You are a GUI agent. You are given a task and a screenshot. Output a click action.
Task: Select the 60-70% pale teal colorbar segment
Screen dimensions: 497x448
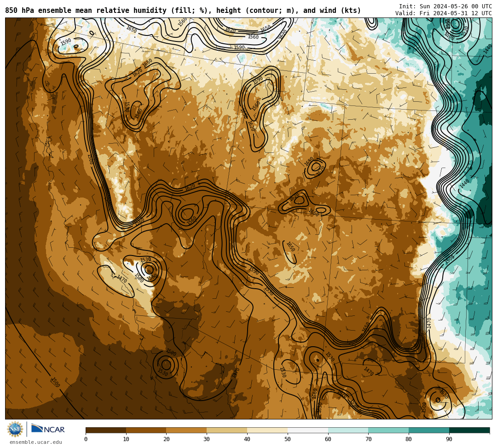[348, 430]
